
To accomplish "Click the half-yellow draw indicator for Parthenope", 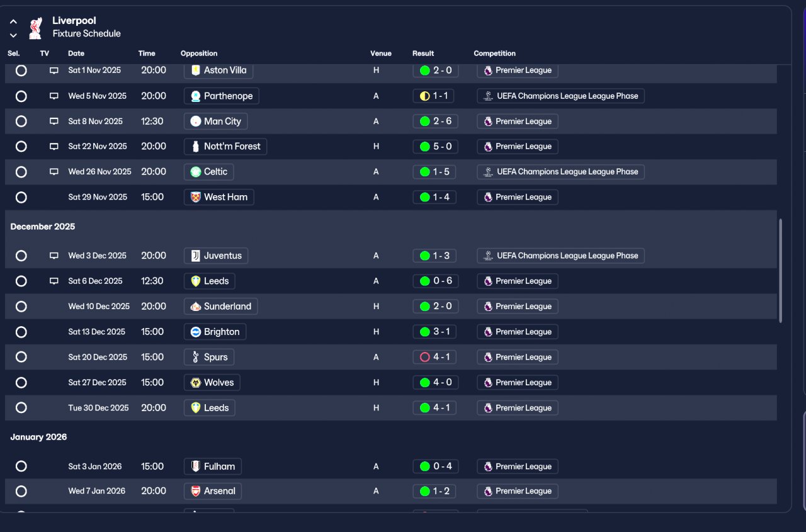I will tap(424, 96).
